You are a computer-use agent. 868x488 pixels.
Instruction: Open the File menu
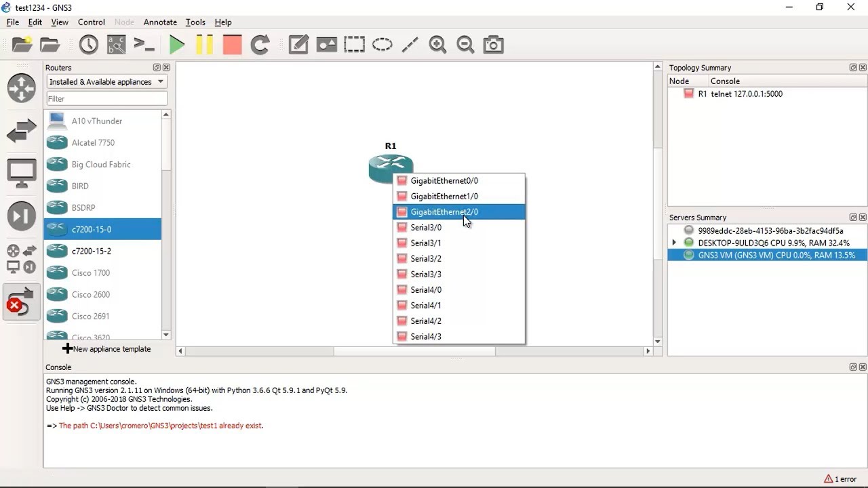(x=13, y=22)
